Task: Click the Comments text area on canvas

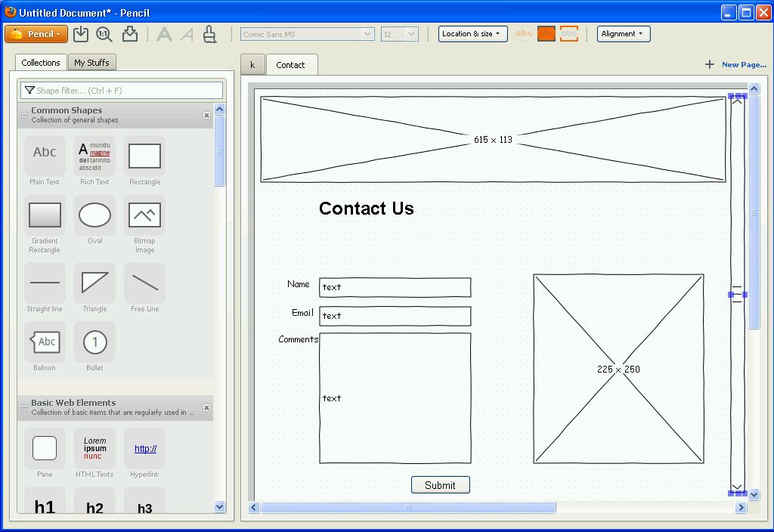Action: click(395, 398)
